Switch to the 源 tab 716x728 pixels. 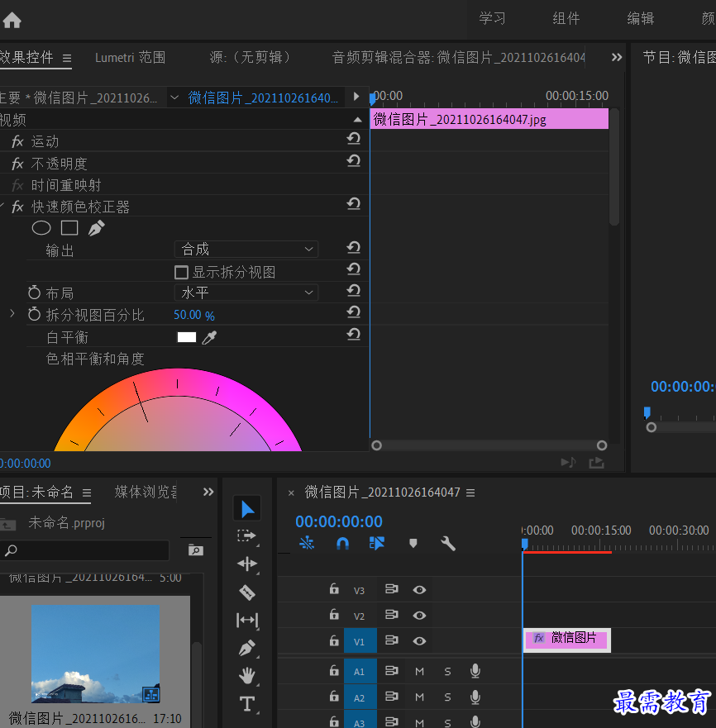coord(250,58)
